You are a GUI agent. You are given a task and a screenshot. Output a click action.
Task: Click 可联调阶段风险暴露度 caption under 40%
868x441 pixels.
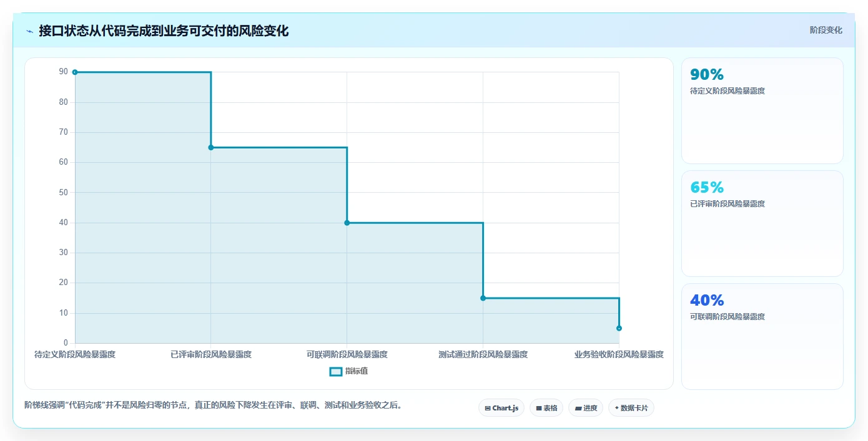click(x=727, y=317)
